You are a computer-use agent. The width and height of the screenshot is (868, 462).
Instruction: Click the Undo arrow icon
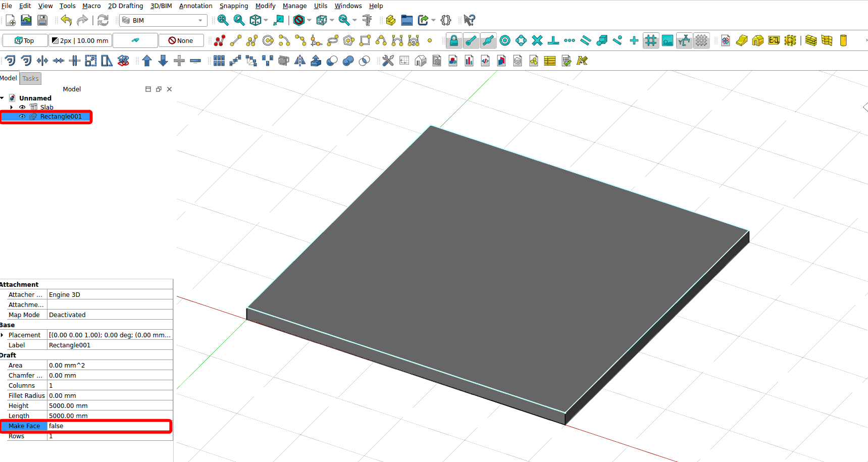(66, 20)
